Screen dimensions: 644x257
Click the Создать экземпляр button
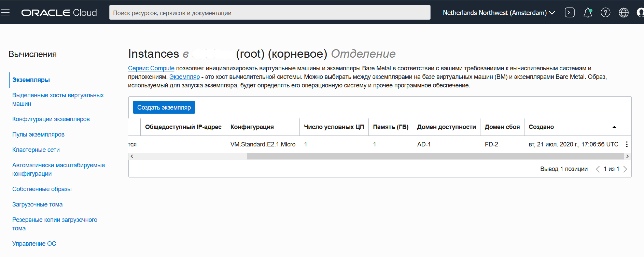(164, 108)
